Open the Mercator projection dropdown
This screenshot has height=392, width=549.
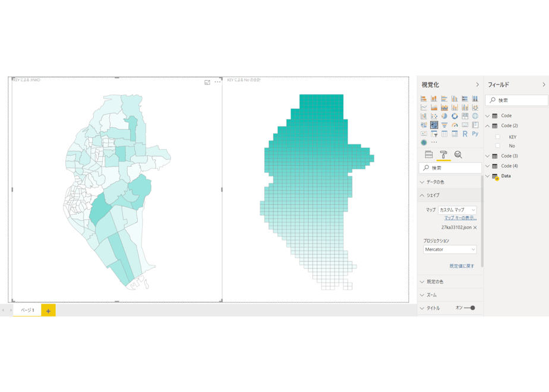[450, 249]
